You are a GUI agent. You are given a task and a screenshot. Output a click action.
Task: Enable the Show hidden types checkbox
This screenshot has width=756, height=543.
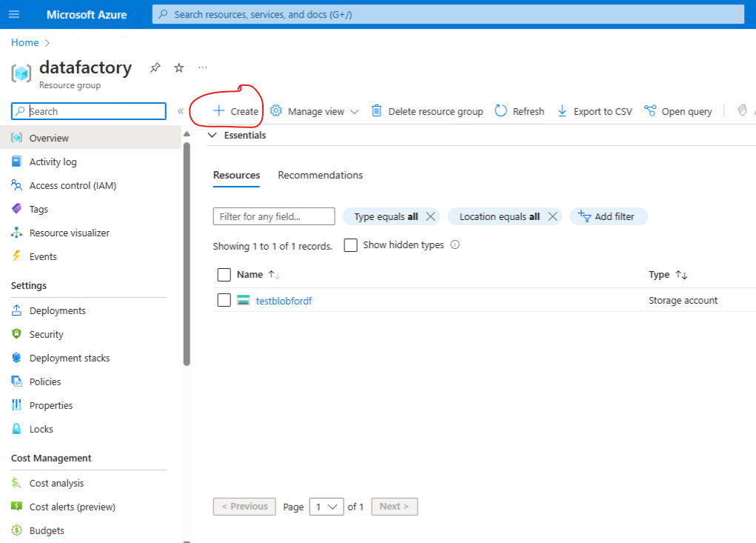tap(350, 245)
